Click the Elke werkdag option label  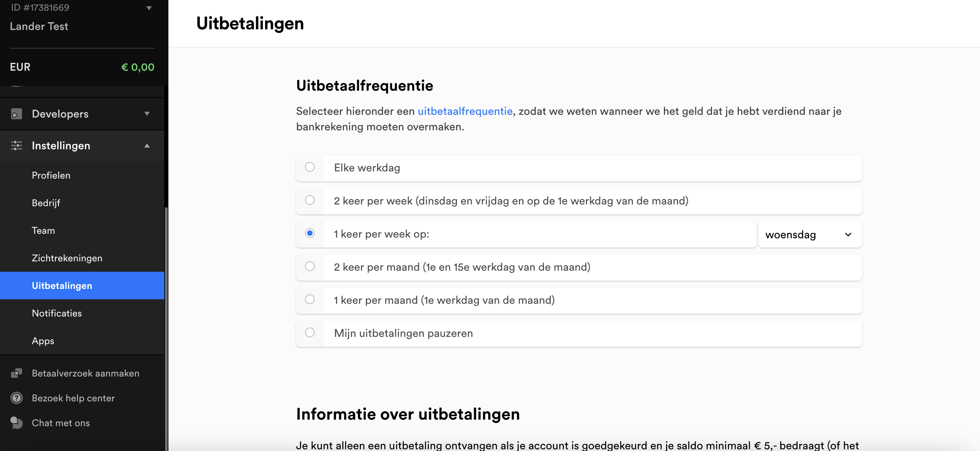click(367, 168)
